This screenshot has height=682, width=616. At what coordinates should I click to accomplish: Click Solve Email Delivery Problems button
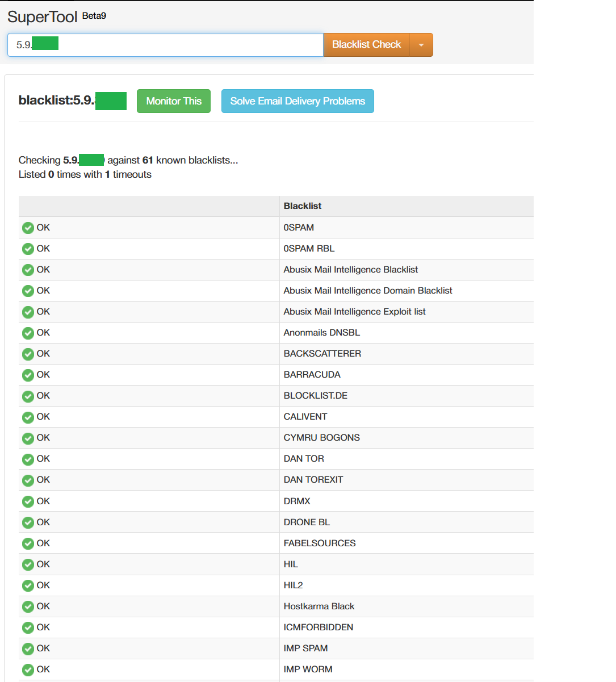point(297,101)
